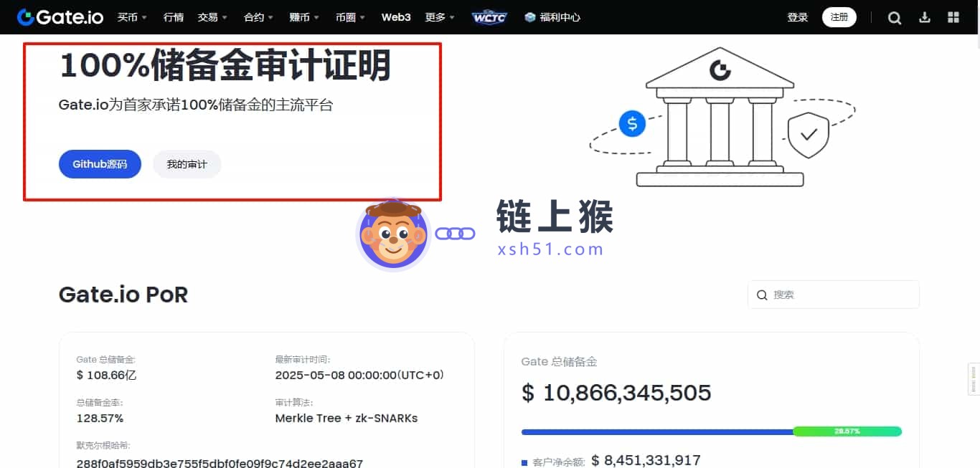Click the $ 8,451,331,917 customer balance
This screenshot has width=980, height=468.
pos(646,460)
